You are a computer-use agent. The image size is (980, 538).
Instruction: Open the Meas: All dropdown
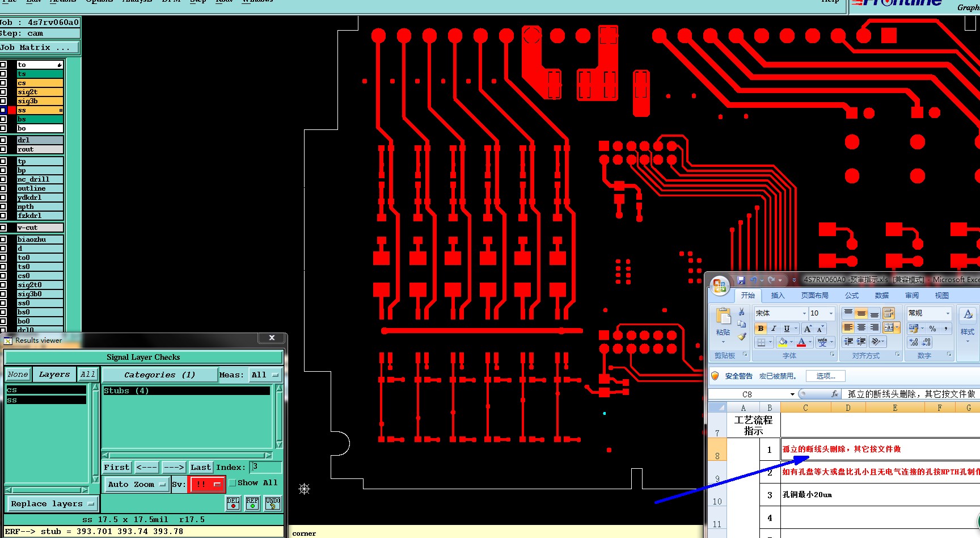tap(265, 375)
